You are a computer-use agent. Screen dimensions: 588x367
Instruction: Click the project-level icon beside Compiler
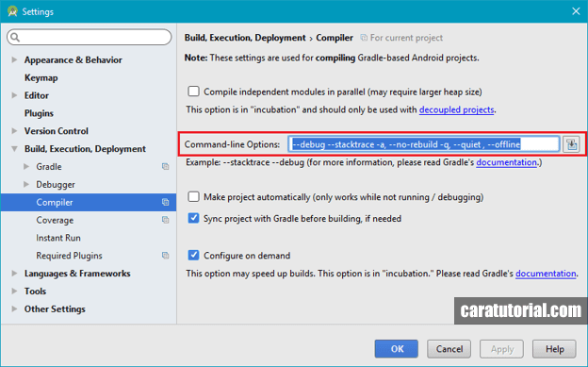coord(166,202)
